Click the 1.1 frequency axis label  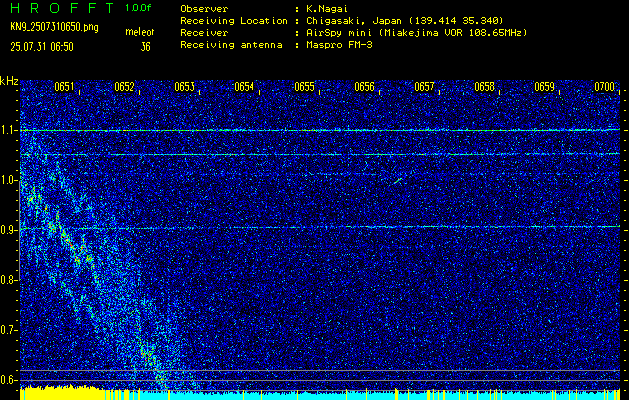coord(8,130)
